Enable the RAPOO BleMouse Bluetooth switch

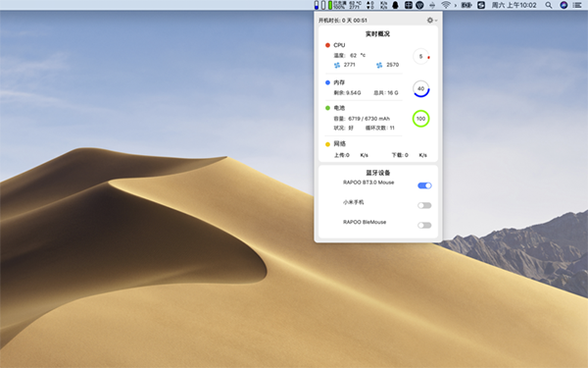424,226
